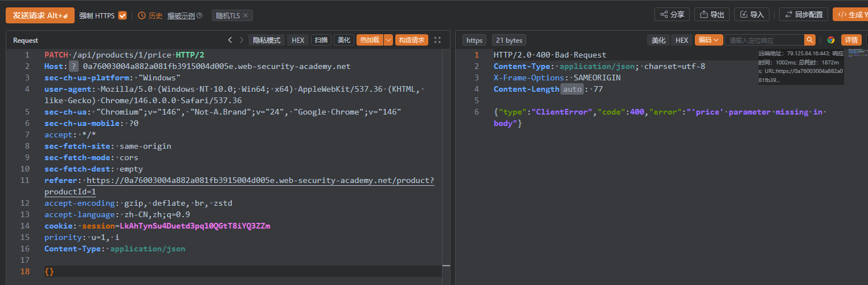Click the orange 发送请求 send request button
The height and width of the screenshot is (285, 868).
40,15
